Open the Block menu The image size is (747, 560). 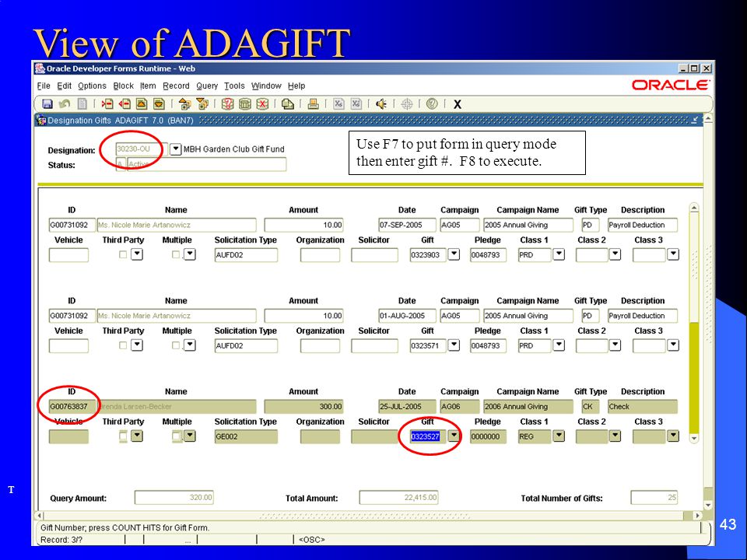pos(124,86)
